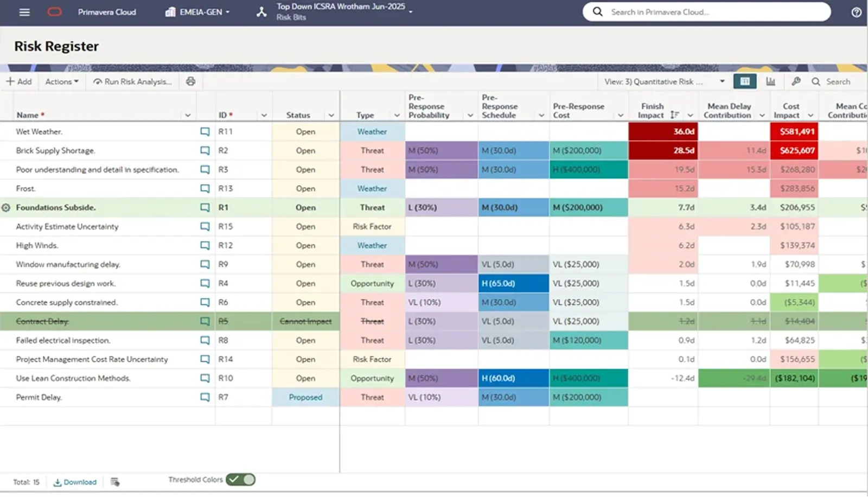Viewport: 868px width, 497px height.
Task: Open the wrench settings icon
Action: click(x=796, y=81)
